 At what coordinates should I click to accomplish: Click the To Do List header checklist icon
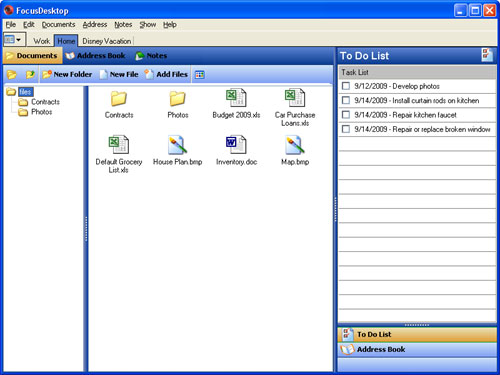click(x=487, y=55)
